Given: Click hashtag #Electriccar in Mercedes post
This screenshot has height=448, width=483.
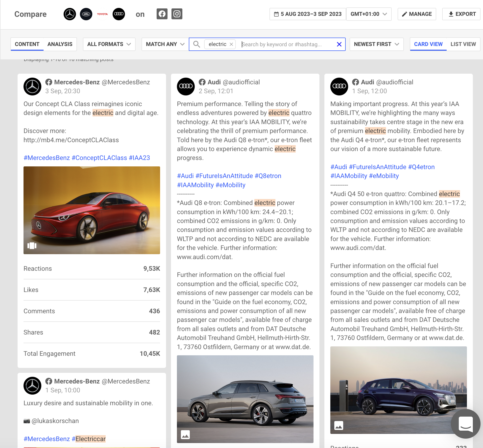Looking at the screenshot, I should pos(89,439).
